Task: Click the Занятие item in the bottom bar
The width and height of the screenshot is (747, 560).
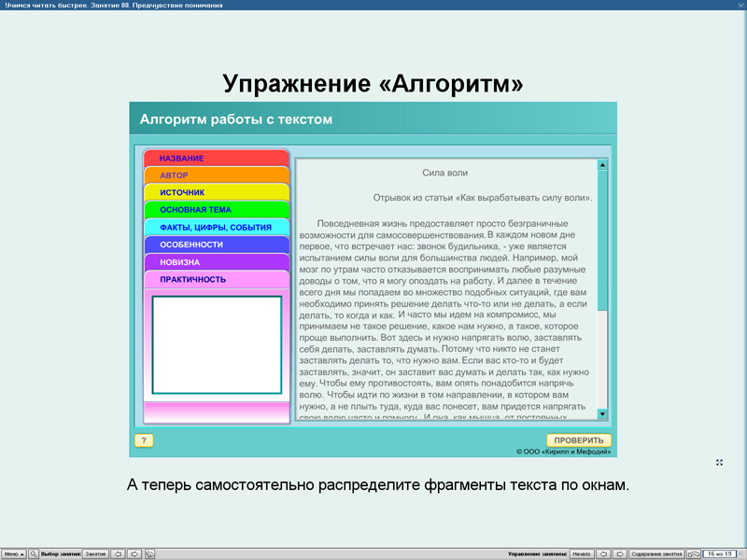Action: pos(95,553)
